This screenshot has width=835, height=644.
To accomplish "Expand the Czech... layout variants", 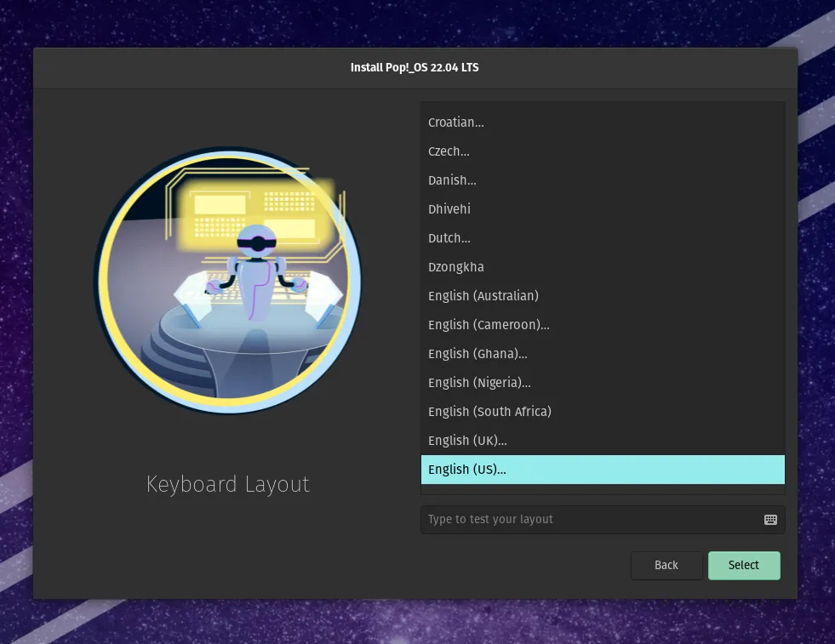I will (x=449, y=151).
